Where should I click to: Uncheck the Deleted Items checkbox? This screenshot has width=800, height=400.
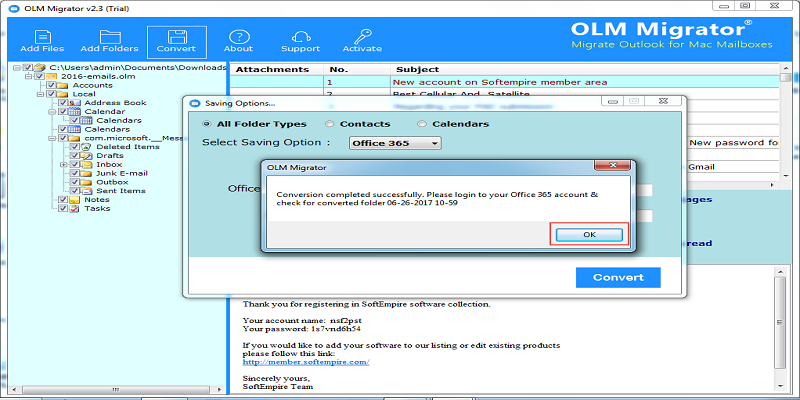[x=75, y=147]
